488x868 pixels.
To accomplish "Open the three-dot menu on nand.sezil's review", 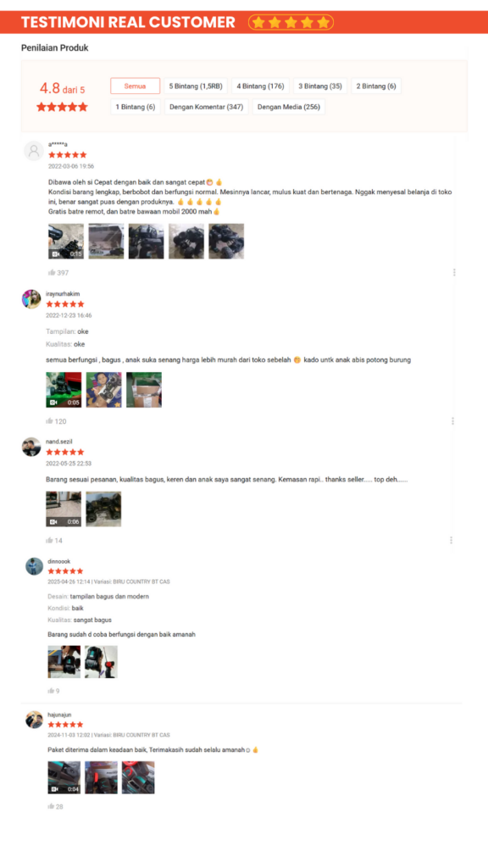I will click(x=451, y=540).
